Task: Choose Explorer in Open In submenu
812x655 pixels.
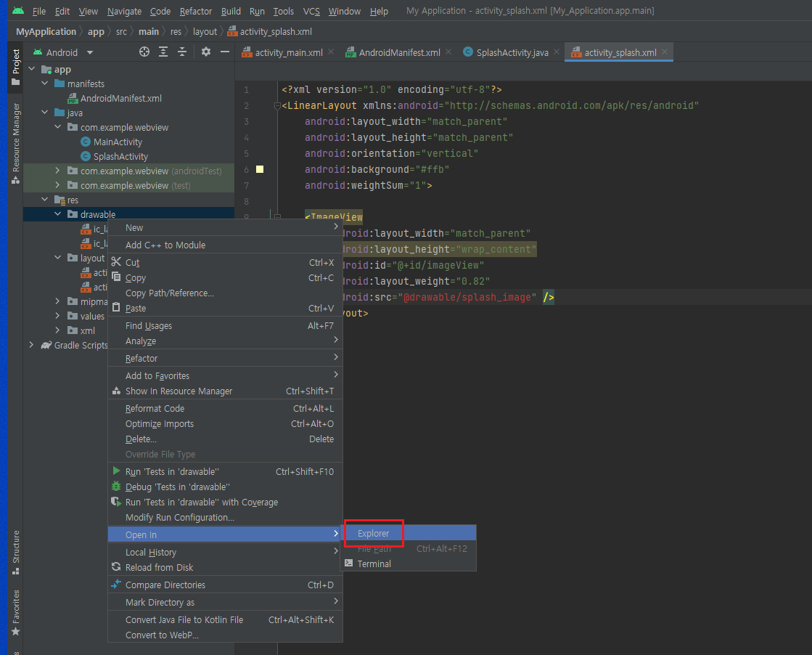Action: point(408,533)
